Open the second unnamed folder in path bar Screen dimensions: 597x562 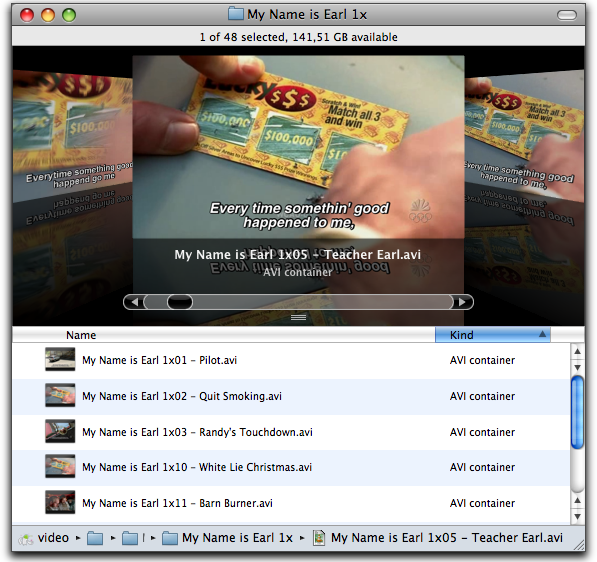(x=130, y=538)
